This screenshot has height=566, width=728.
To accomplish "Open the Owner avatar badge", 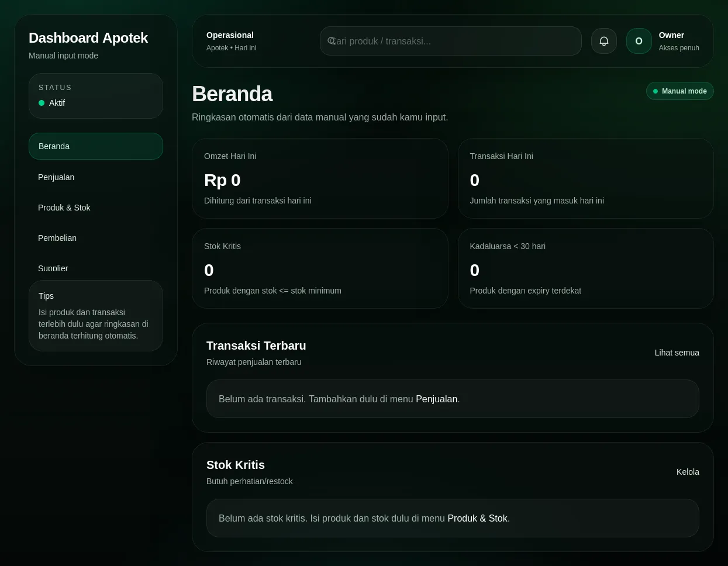I will coord(639,41).
